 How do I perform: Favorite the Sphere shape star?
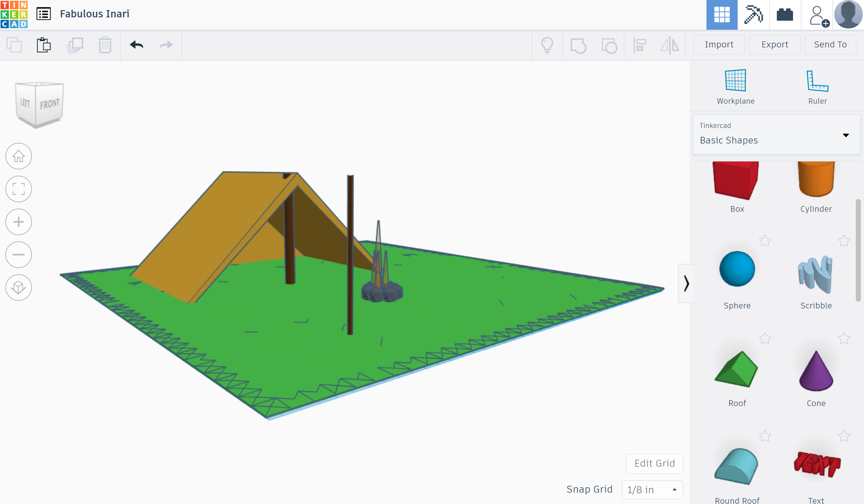click(765, 241)
